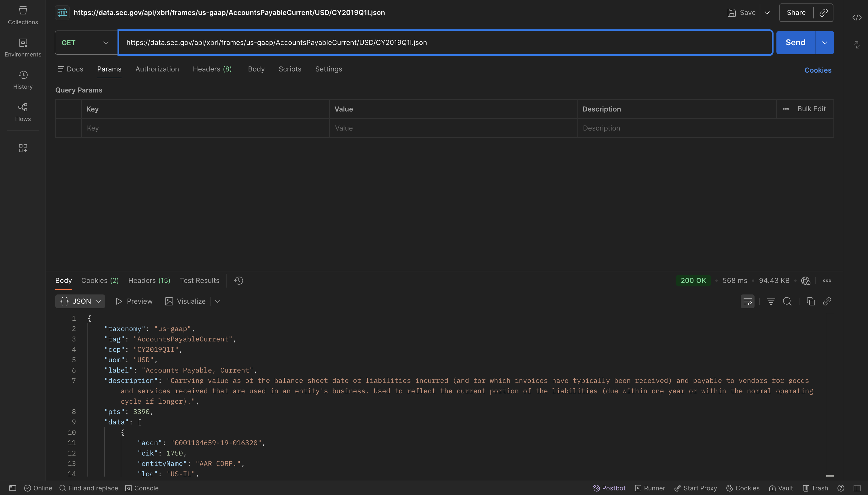Image resolution: width=868 pixels, height=495 pixels.
Task: Click the Online connection status indicator
Action: (38, 488)
